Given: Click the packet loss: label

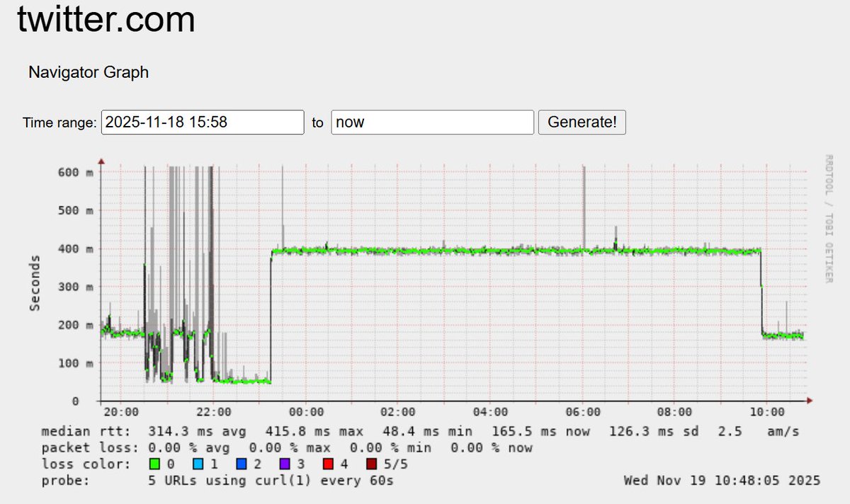Looking at the screenshot, I should (89, 447).
